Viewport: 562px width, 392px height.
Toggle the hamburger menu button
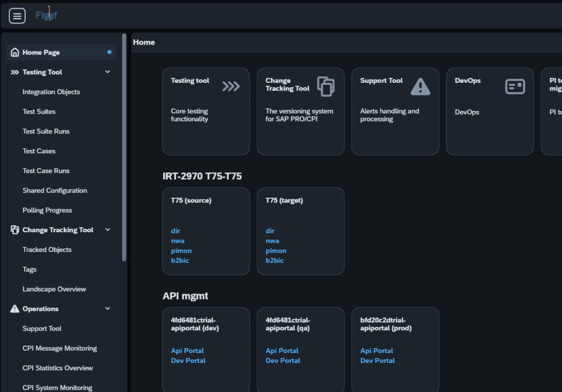tap(17, 16)
